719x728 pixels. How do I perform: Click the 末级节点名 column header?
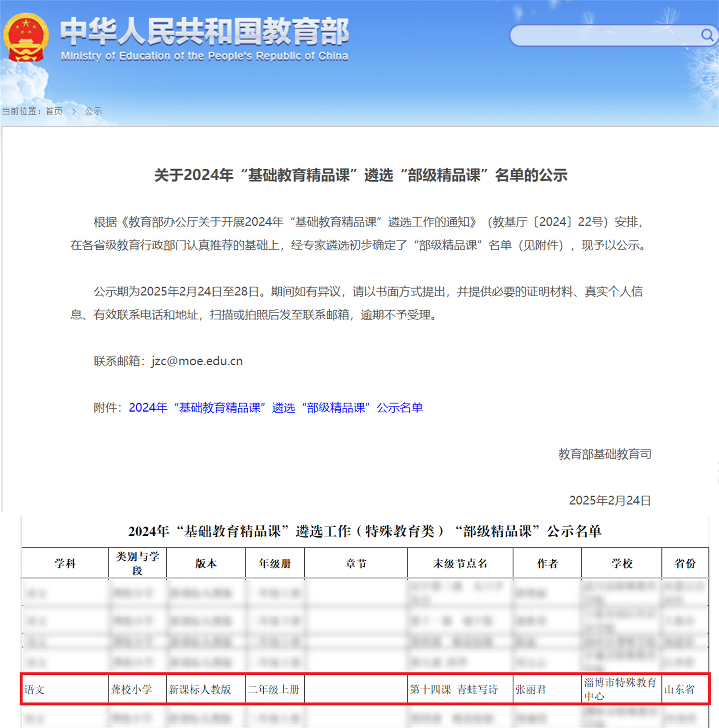460,564
